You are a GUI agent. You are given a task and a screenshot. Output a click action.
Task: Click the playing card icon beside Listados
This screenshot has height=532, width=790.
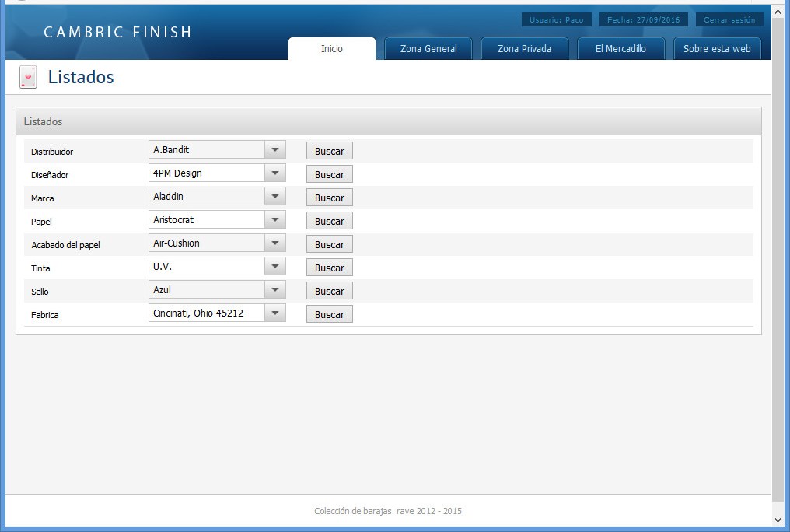point(28,77)
